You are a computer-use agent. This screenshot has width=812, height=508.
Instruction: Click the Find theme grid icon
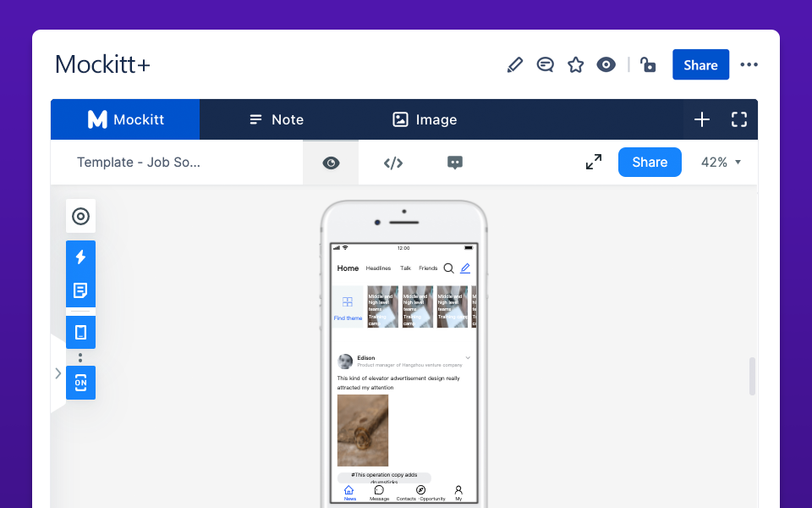pos(348,302)
